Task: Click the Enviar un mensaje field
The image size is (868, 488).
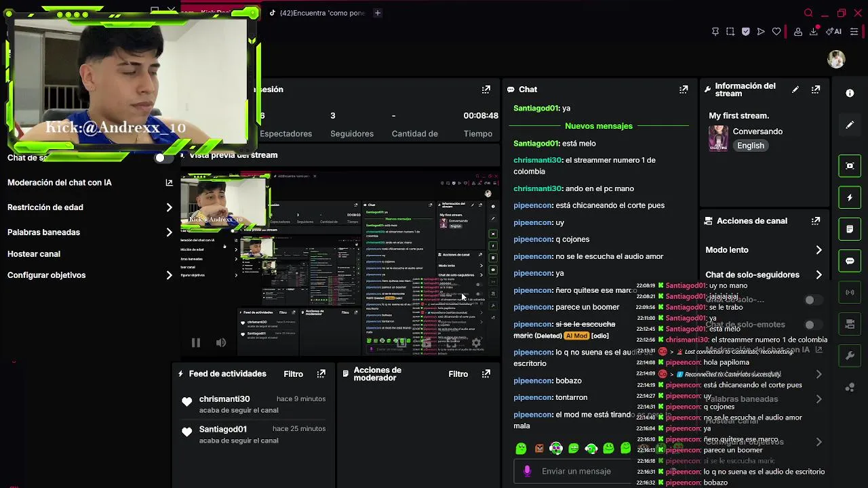Action: coord(576,471)
